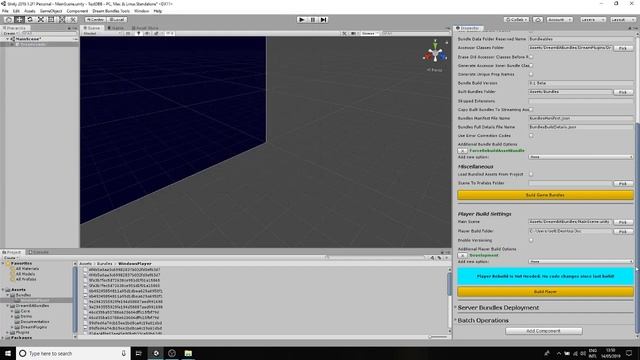Collapse the MainScene hierarchy entry
This screenshot has width=640, height=360.
(7, 39)
